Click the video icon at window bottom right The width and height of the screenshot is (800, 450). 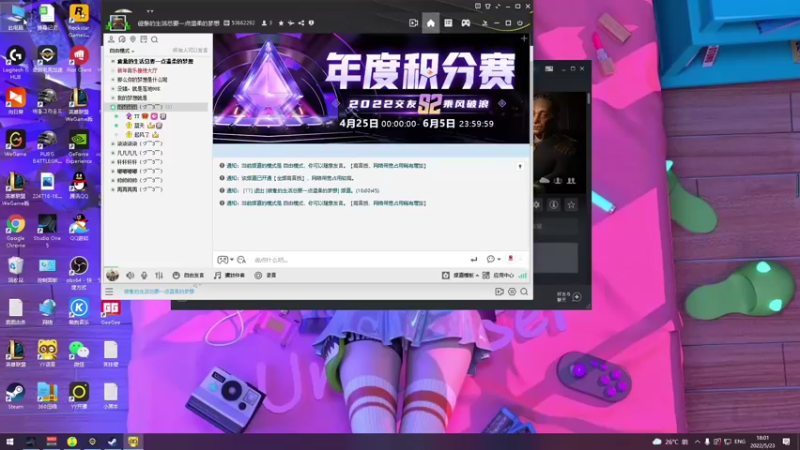tap(499, 292)
